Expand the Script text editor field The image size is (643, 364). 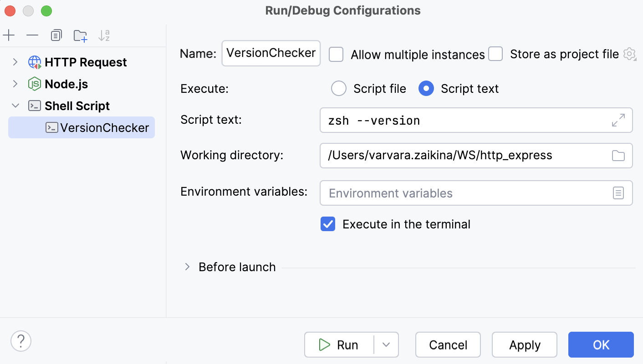(618, 120)
